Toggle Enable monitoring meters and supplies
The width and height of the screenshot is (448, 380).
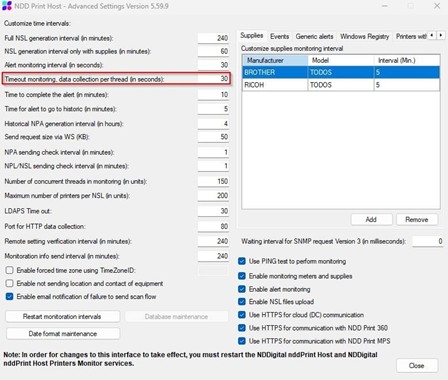point(242,276)
